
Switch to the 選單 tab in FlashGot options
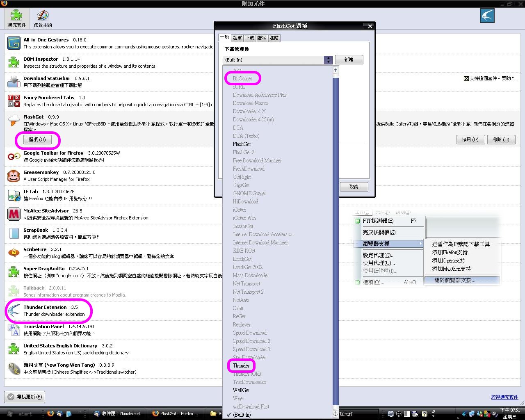[x=237, y=38]
